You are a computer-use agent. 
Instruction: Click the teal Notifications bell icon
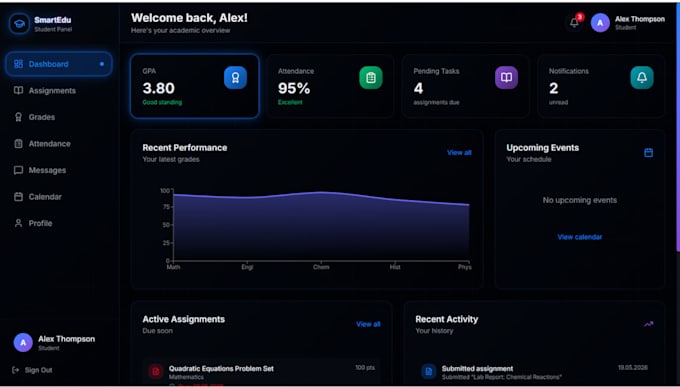coord(642,78)
